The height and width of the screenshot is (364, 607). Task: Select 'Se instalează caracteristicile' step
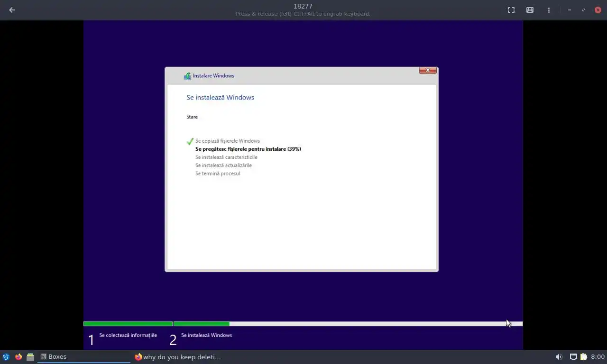[226, 157]
